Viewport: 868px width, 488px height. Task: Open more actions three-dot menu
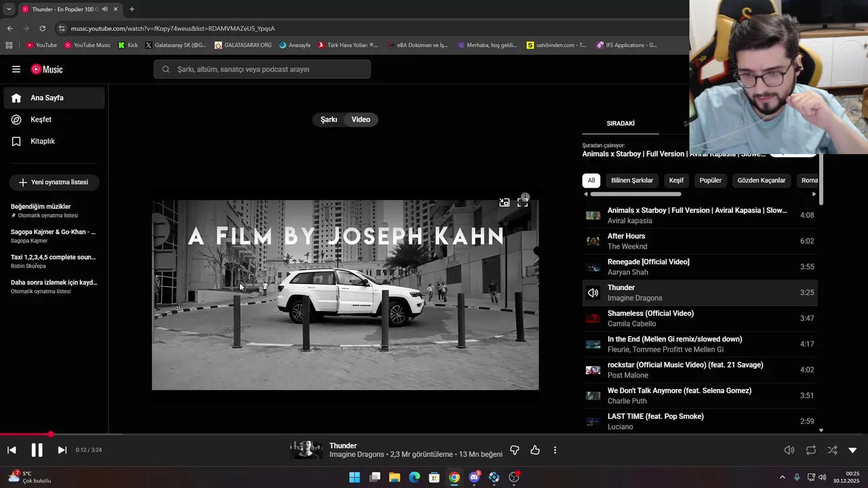[x=555, y=450]
